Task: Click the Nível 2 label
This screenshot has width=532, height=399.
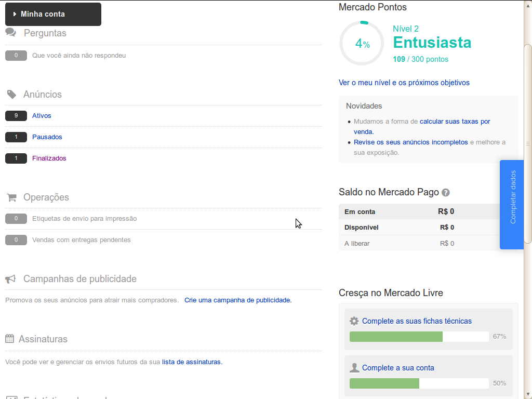Action: coord(406,29)
